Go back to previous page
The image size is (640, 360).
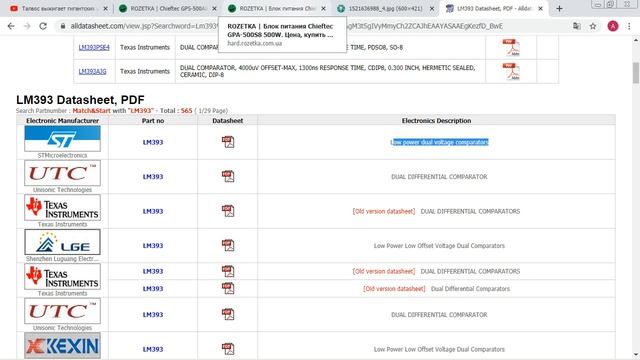(x=11, y=26)
